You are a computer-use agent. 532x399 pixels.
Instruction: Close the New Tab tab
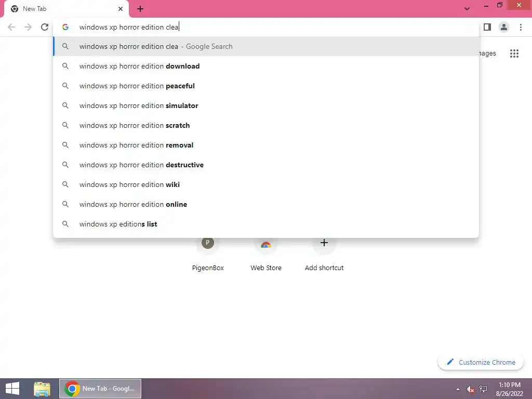pos(121,9)
